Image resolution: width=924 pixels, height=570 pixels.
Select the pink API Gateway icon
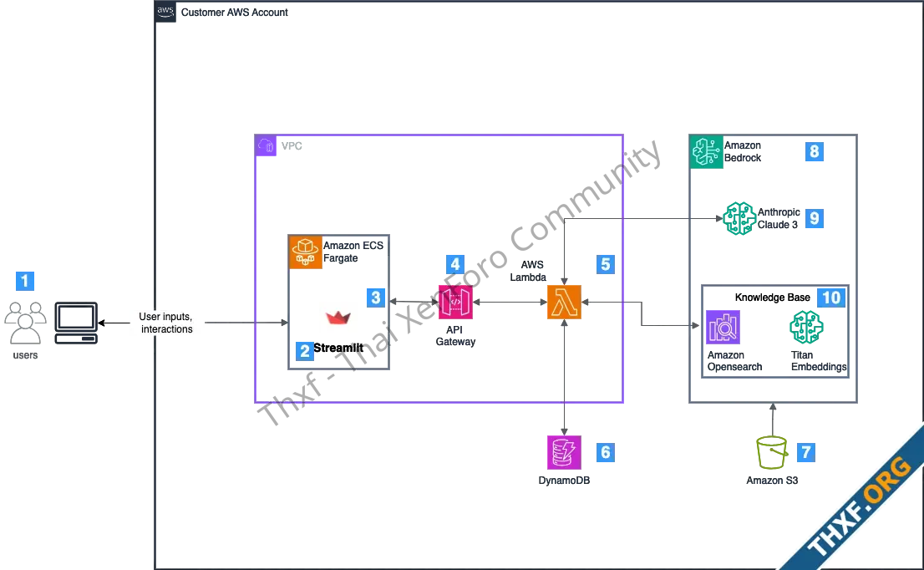455,303
